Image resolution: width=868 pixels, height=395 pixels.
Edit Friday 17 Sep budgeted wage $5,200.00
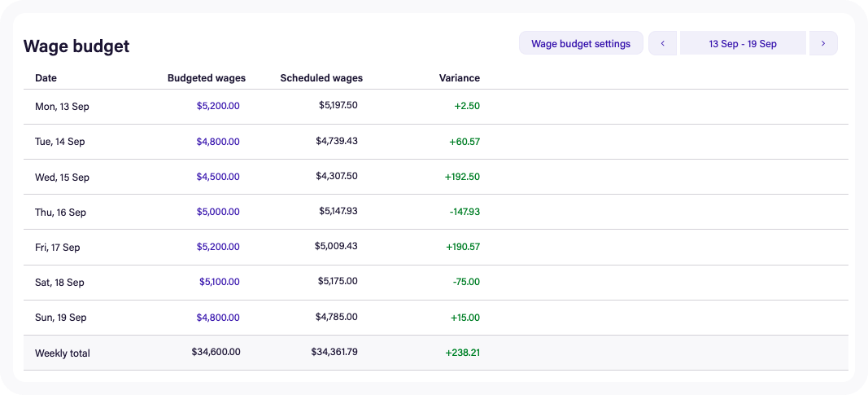(218, 247)
